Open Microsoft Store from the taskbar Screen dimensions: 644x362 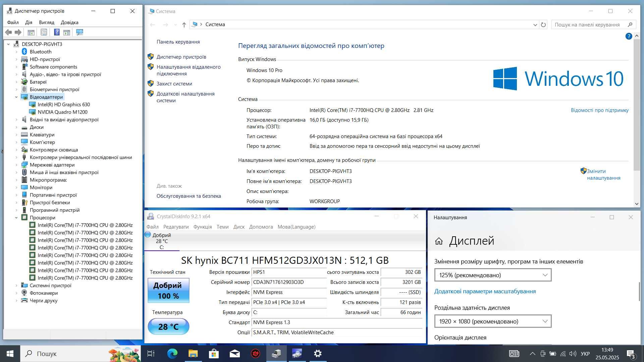pos(214,354)
